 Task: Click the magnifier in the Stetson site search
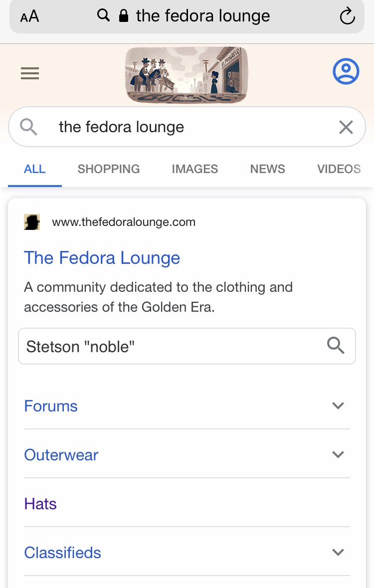click(x=336, y=346)
